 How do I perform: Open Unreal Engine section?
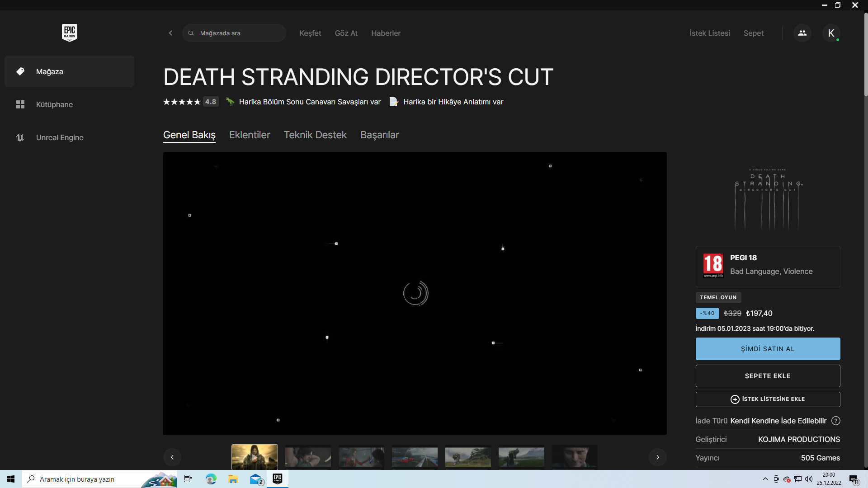pos(69,137)
